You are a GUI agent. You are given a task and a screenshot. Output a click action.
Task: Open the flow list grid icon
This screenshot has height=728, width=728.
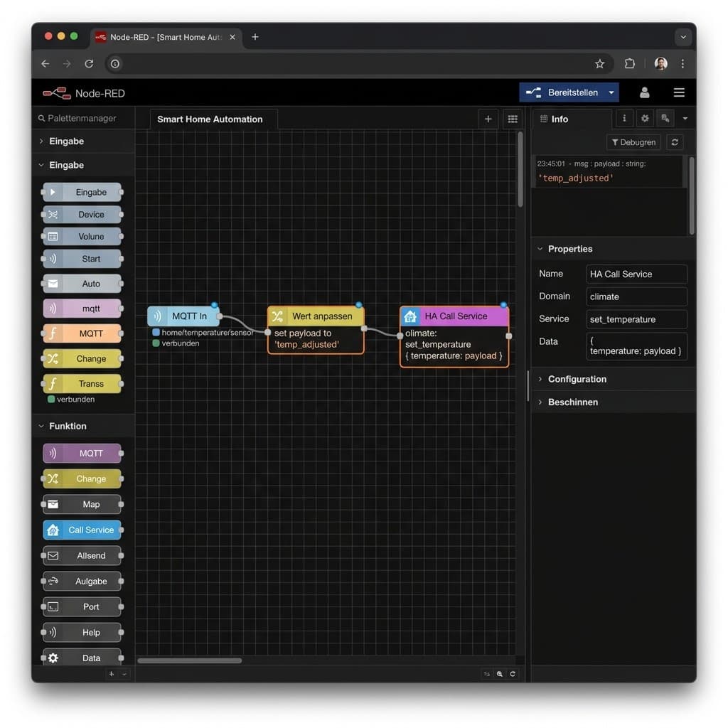pos(513,119)
